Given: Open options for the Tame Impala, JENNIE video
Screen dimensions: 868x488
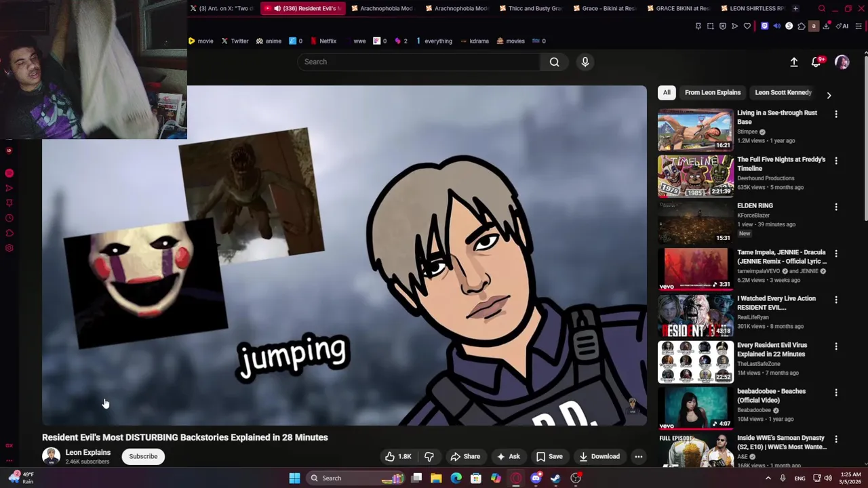Looking at the screenshot, I should tap(836, 254).
